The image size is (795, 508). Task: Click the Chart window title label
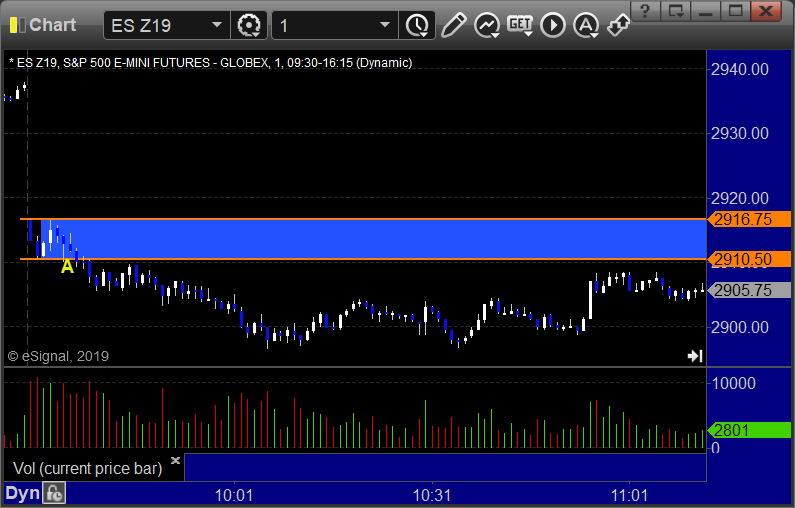(53, 25)
